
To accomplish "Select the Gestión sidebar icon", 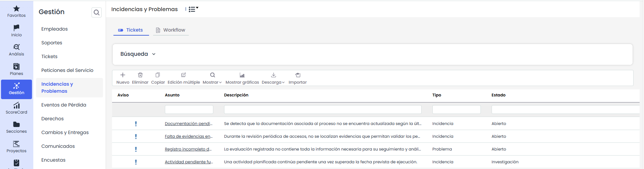I will point(16,86).
